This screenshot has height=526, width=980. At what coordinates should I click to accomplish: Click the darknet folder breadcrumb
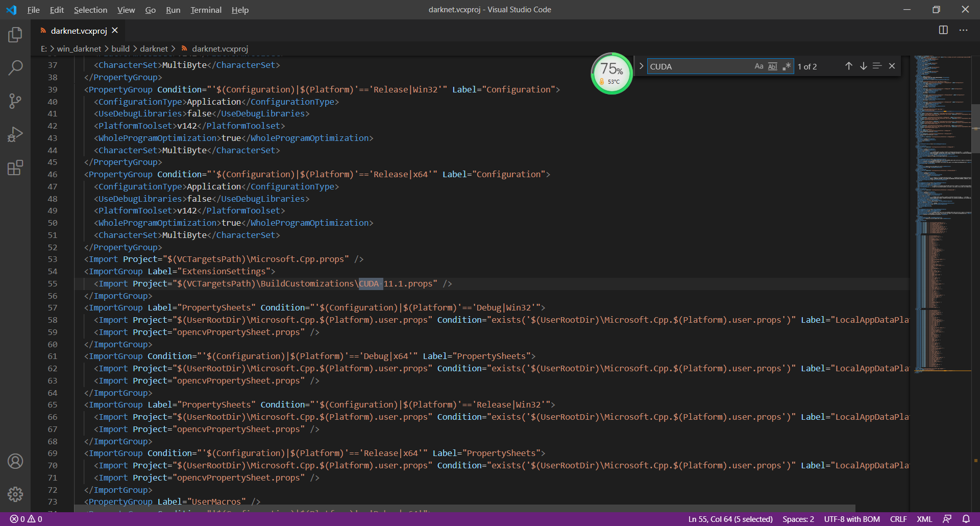click(x=154, y=49)
